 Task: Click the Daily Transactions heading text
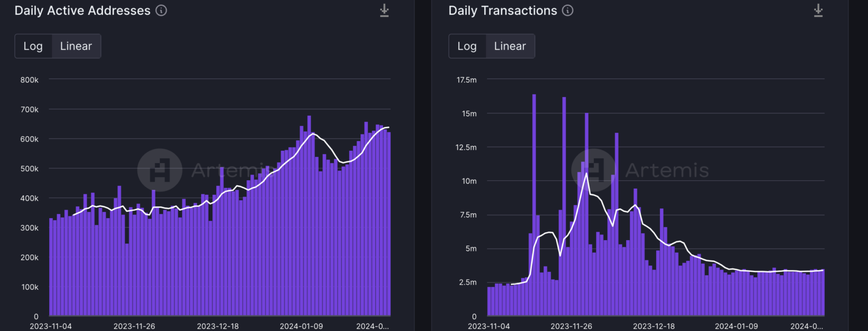(x=502, y=11)
